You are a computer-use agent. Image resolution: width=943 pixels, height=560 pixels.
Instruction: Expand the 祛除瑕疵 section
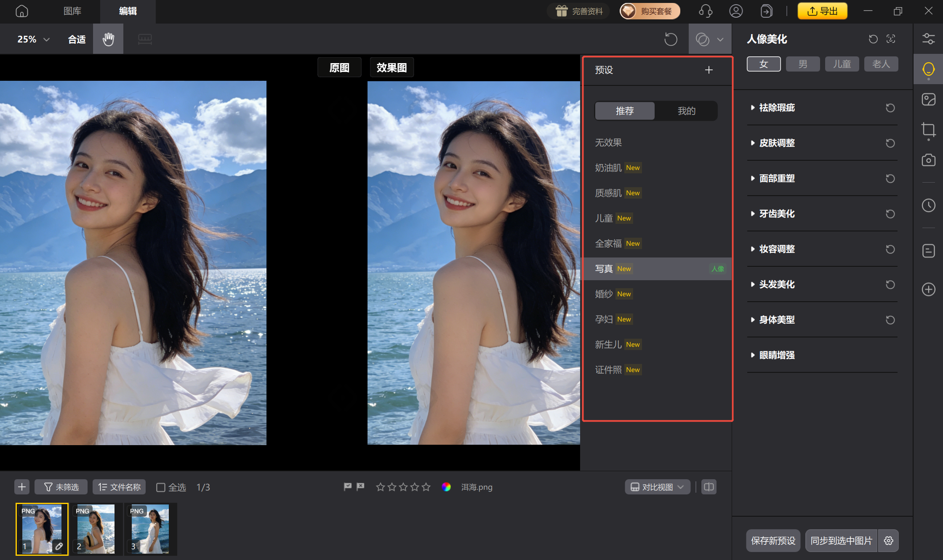(777, 108)
